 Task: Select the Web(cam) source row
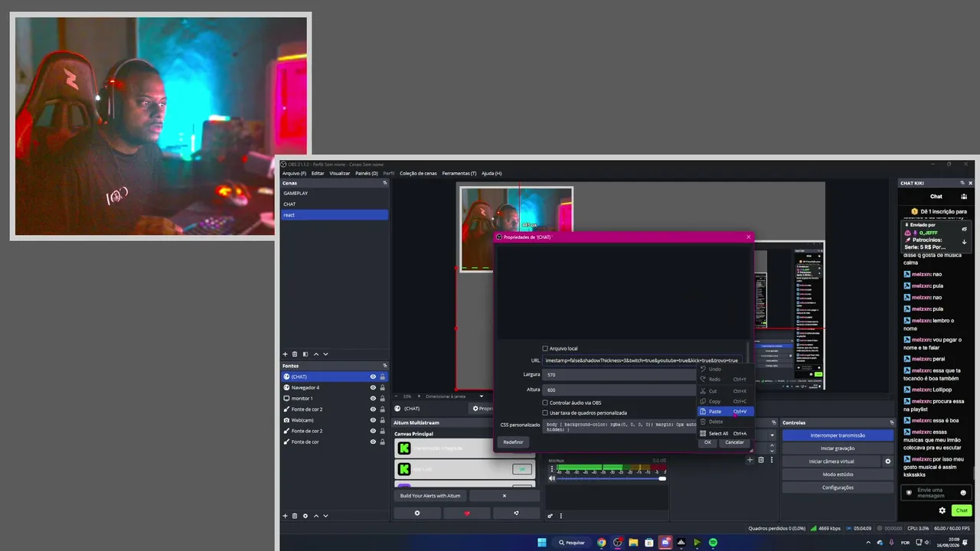click(335, 420)
